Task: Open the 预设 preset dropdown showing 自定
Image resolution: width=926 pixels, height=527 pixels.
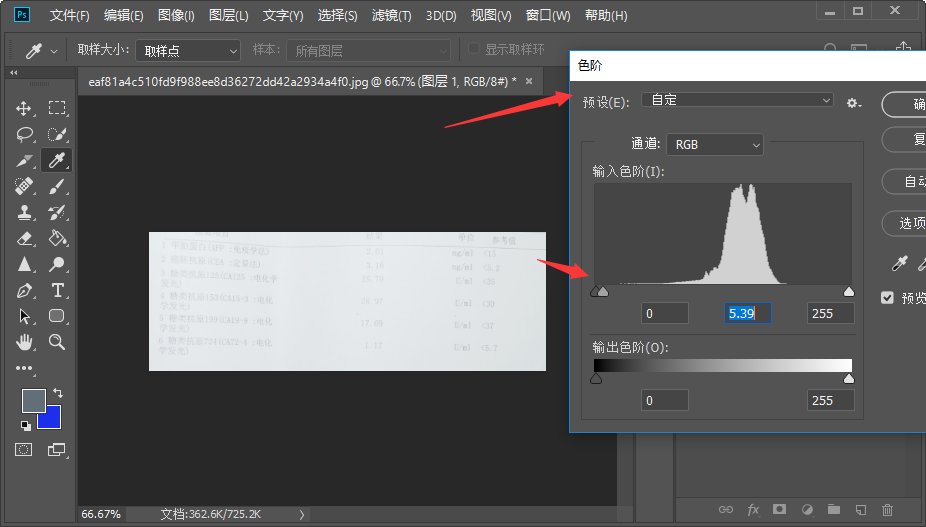Action: point(737,100)
